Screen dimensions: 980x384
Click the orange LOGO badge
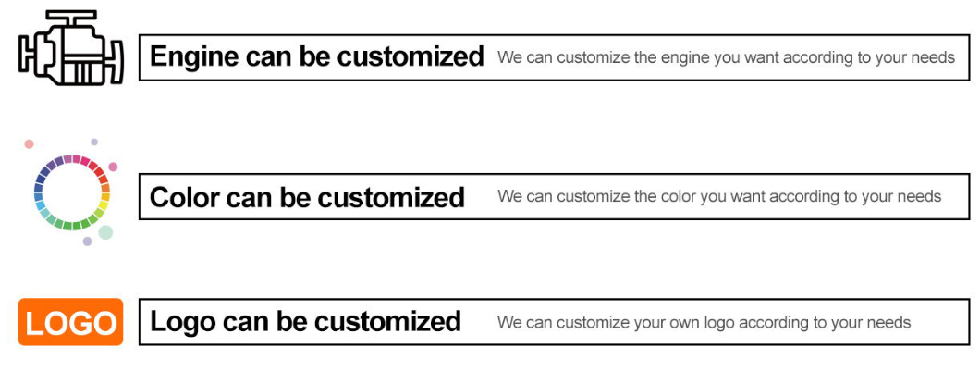click(x=70, y=322)
